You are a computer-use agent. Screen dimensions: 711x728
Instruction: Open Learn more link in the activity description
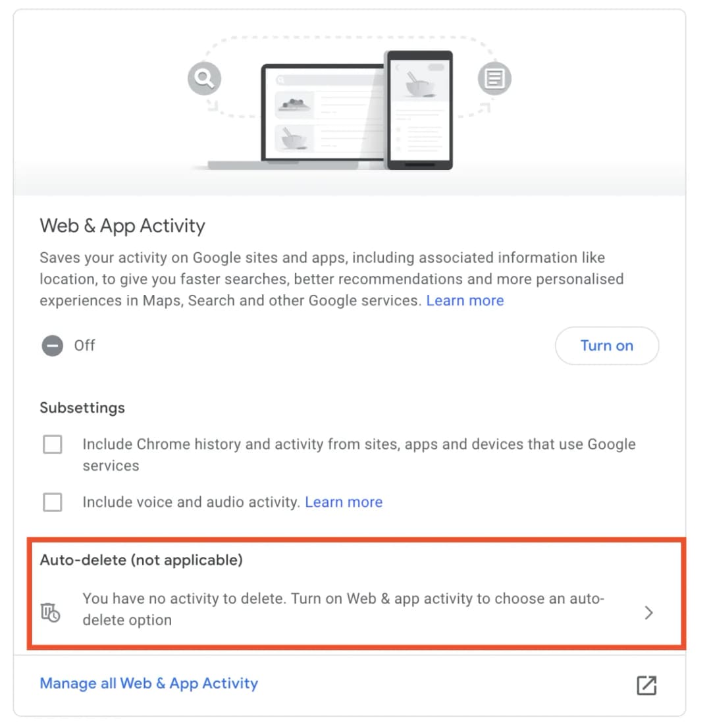pyautogui.click(x=465, y=301)
